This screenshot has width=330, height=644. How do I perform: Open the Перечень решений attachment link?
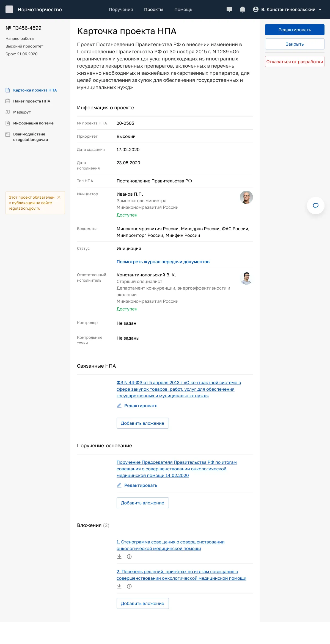click(x=182, y=575)
